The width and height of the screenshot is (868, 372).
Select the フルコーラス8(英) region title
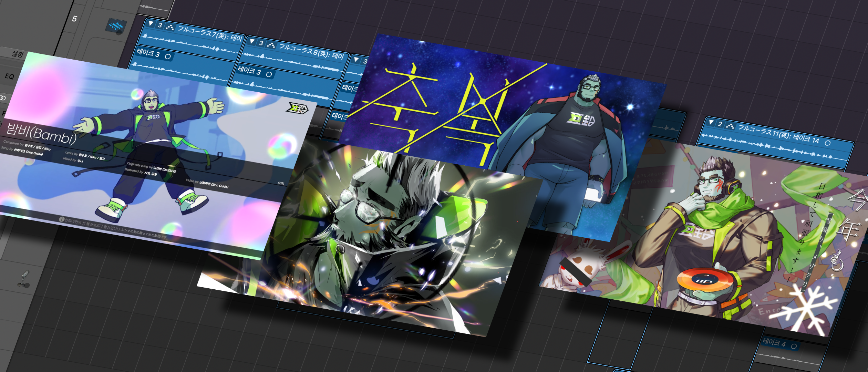pos(312,51)
